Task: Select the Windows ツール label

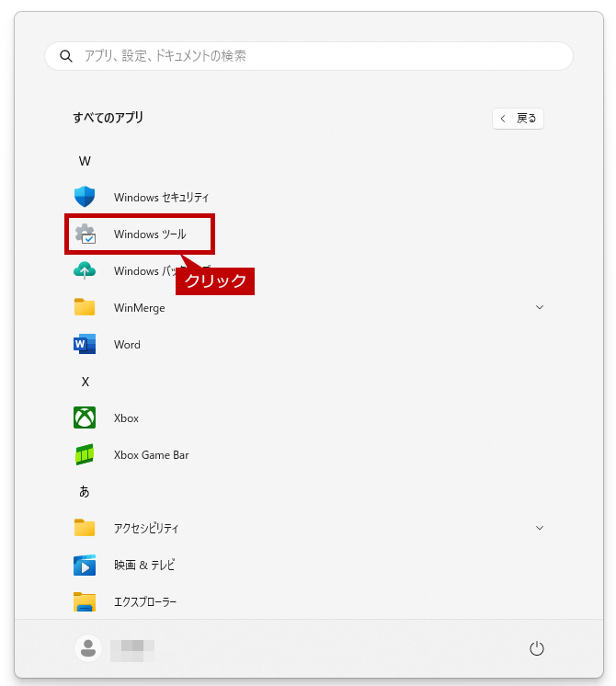Action: click(150, 234)
